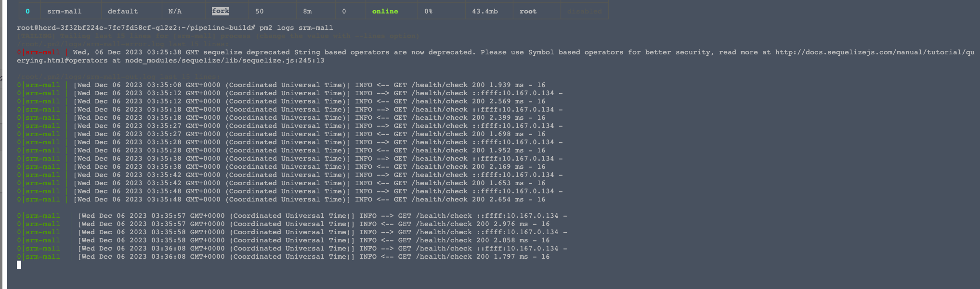Viewport: 980px width, 289px height.
Task: Click the 43.4mb memory value
Action: click(x=484, y=11)
